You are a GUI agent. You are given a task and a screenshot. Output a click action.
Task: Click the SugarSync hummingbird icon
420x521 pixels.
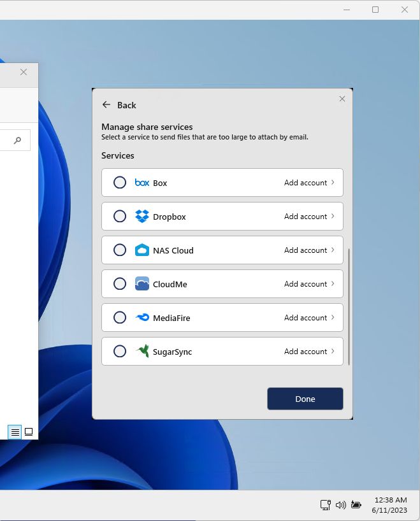[x=142, y=351]
